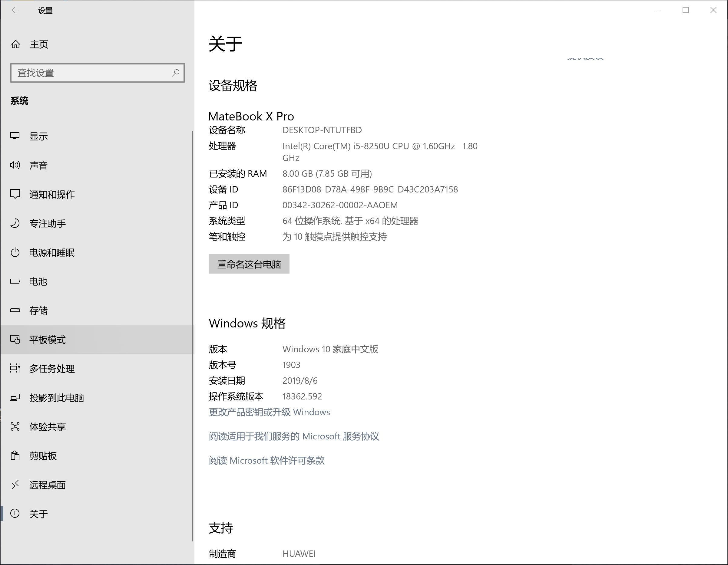
Task: Select the 平板模式 (Tablet mode) entry
Action: (47, 340)
